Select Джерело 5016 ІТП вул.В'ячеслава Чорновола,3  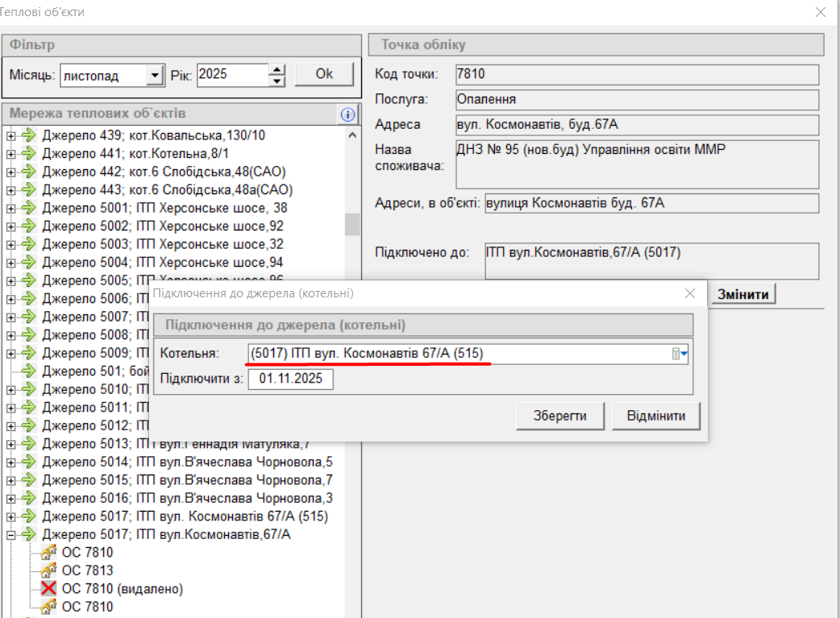187,498
